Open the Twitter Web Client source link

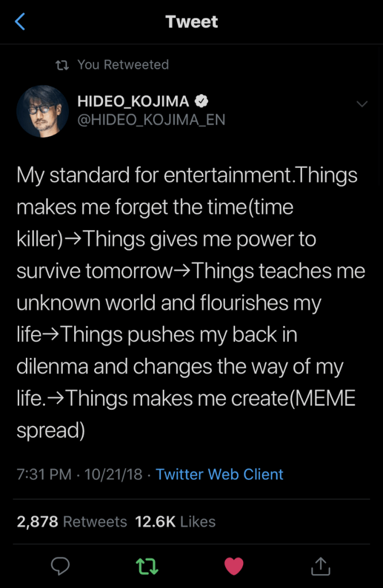click(x=220, y=475)
